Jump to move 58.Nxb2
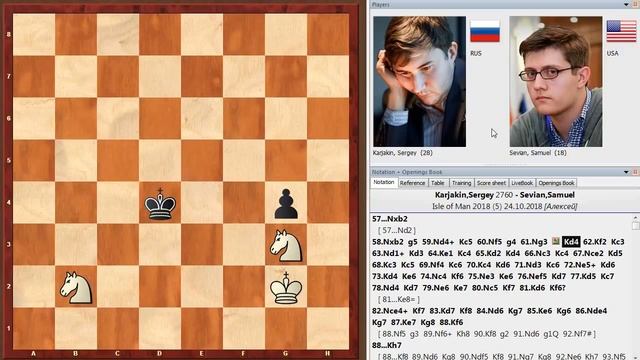Screen dimensions: 640x360 tap(388, 242)
